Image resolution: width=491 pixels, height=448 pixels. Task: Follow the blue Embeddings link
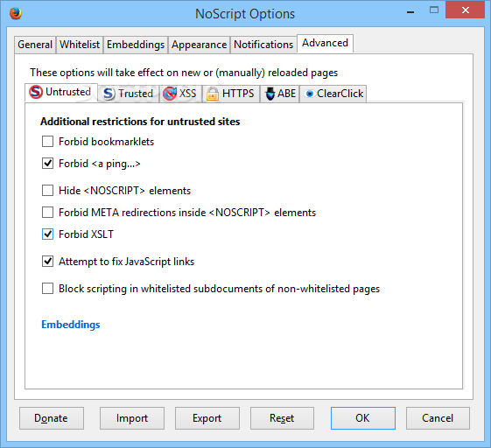tap(71, 325)
